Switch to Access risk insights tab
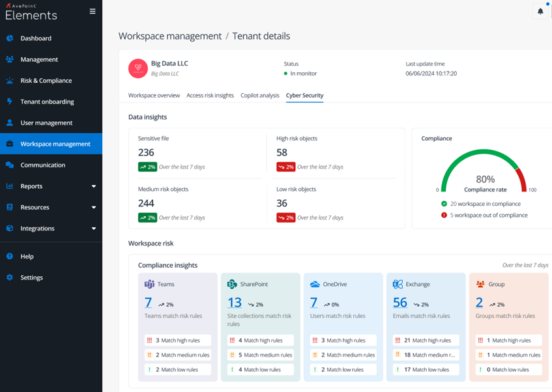This screenshot has height=392, width=552. pyautogui.click(x=210, y=95)
